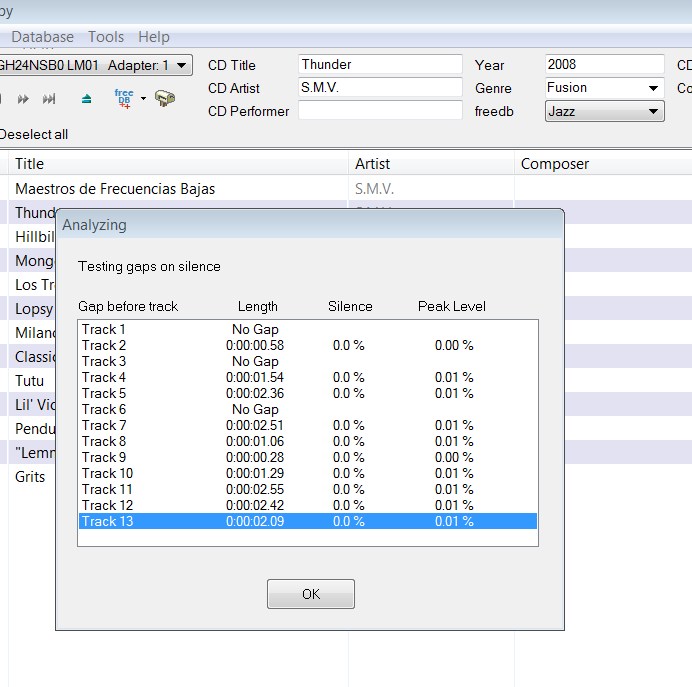The width and height of the screenshot is (692, 687).
Task: Open the Help menu
Action: pyautogui.click(x=154, y=37)
